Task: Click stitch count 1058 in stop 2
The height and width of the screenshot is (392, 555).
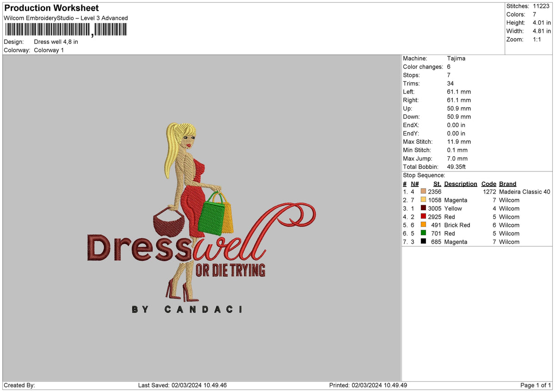Action: tap(435, 200)
